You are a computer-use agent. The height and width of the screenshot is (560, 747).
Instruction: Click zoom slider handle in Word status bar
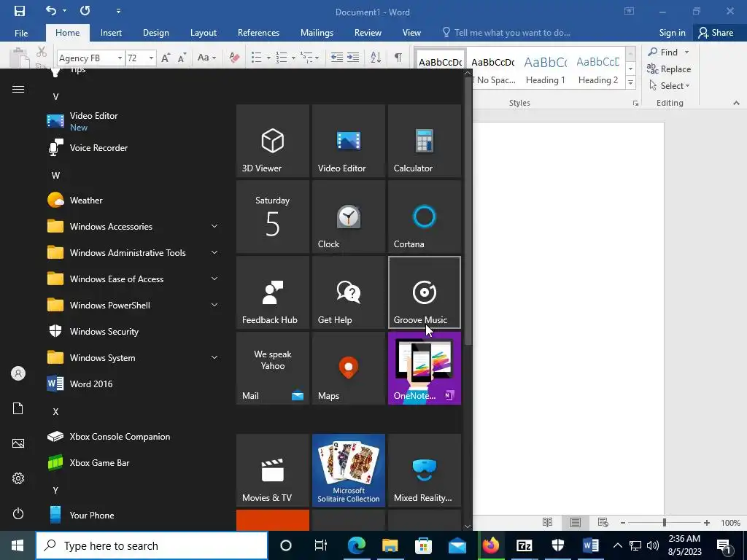[664, 523]
